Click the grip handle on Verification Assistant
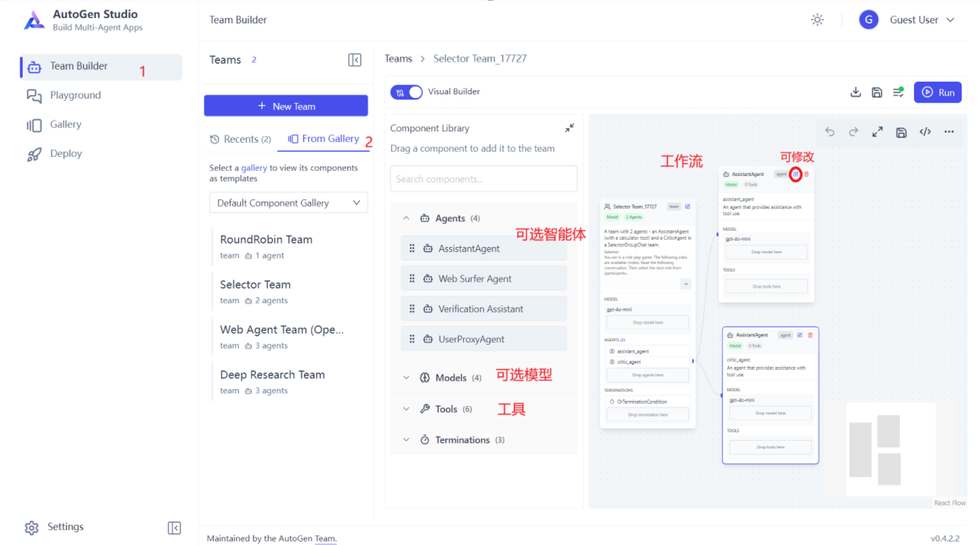The image size is (980, 545). 412,309
